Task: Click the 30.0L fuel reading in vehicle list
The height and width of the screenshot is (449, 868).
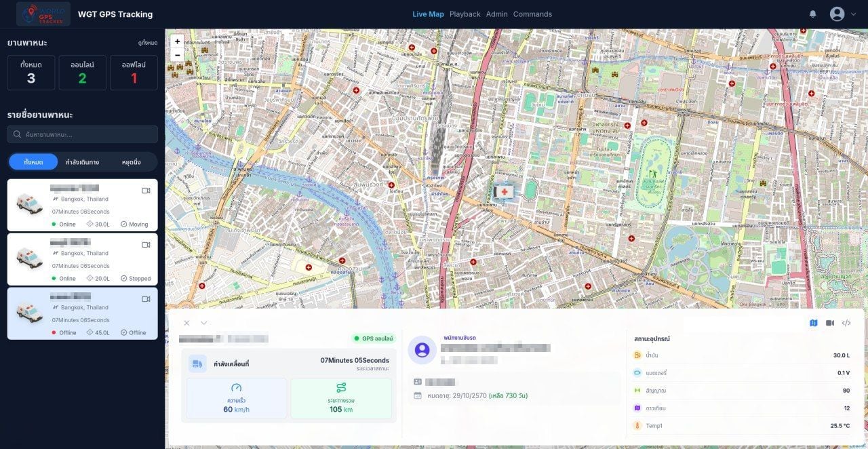Action: 102,224
